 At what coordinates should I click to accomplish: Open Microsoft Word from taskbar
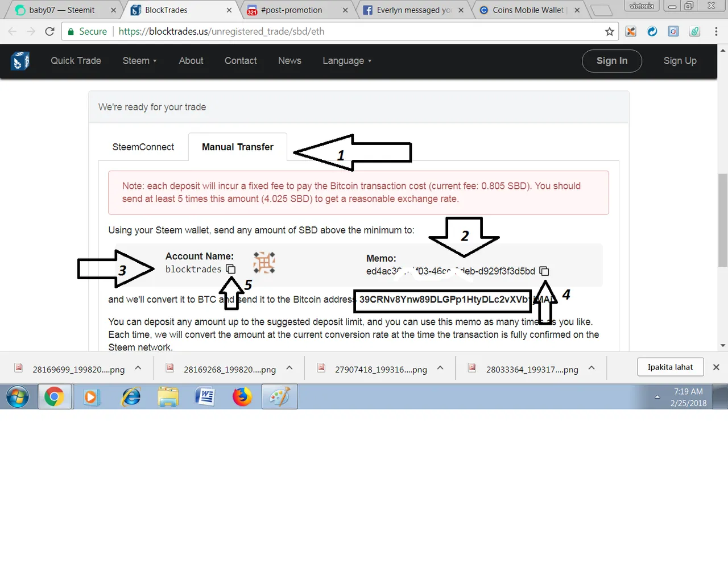click(x=205, y=396)
